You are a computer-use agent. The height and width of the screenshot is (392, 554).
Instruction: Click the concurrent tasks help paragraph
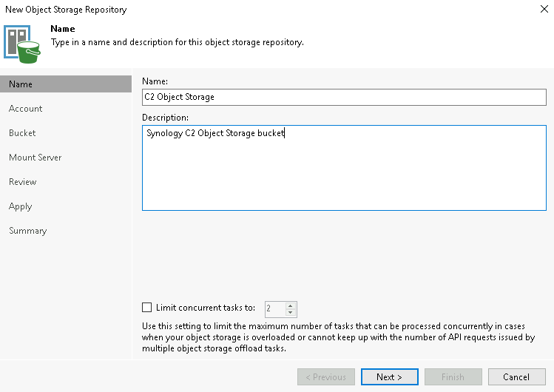pos(339,337)
